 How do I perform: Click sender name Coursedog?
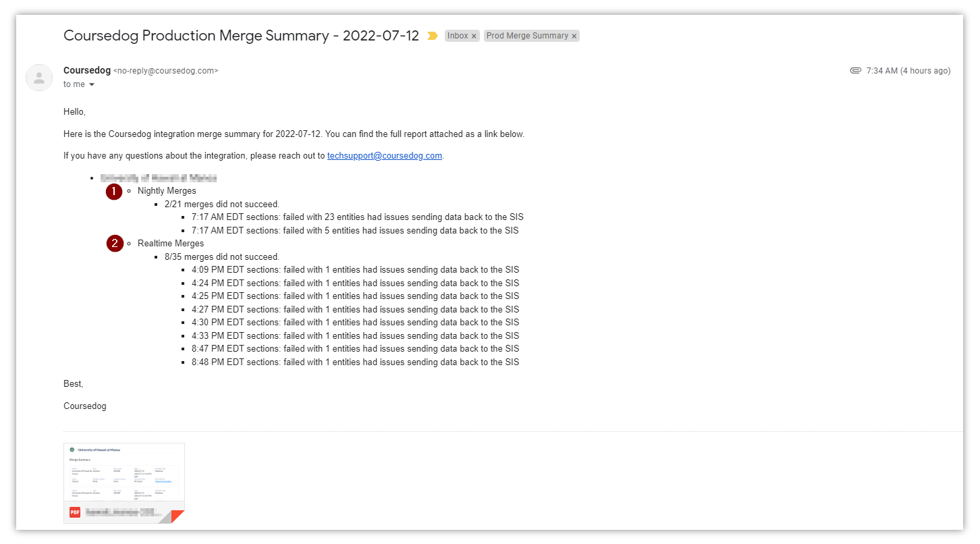[87, 70]
